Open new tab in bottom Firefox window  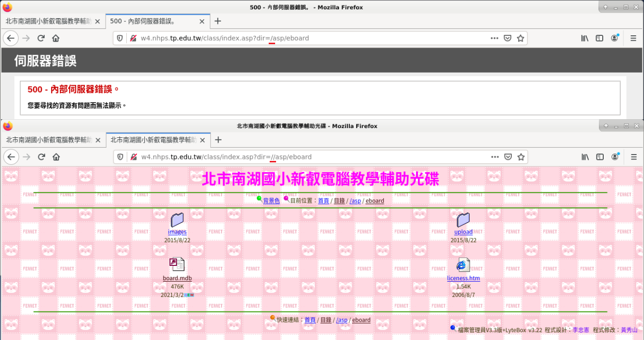click(218, 140)
